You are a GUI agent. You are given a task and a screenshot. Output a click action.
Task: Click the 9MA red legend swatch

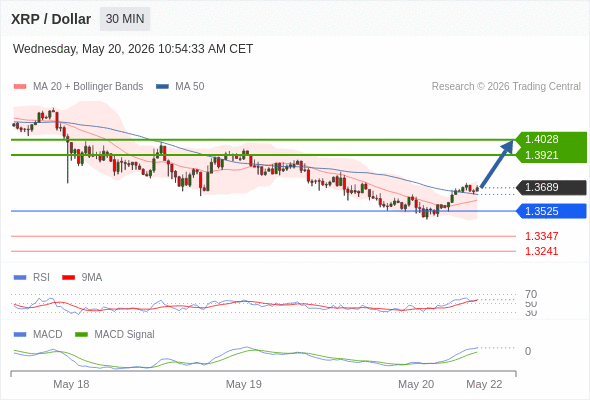(x=68, y=278)
